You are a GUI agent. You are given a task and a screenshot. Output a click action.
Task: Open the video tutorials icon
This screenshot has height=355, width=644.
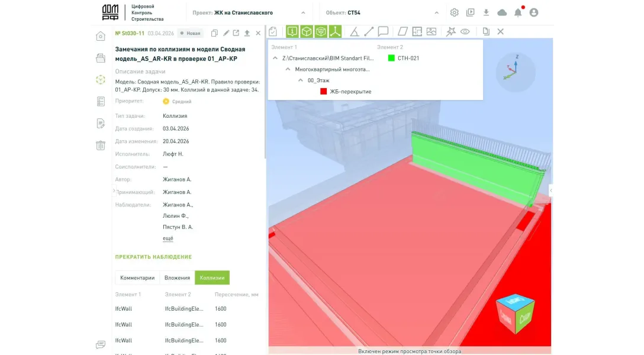(x=470, y=13)
